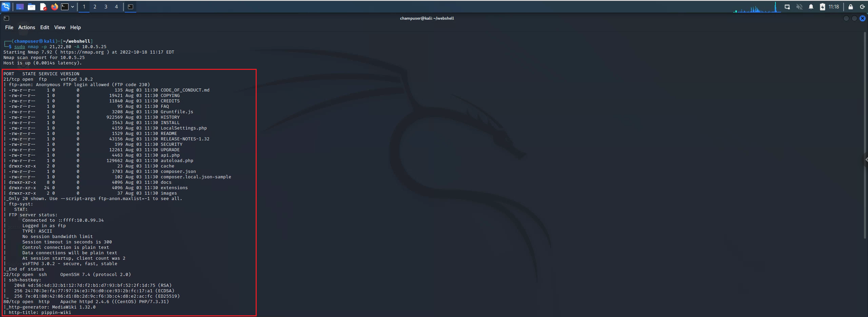
Task: Switch to workspace 4
Action: 116,7
